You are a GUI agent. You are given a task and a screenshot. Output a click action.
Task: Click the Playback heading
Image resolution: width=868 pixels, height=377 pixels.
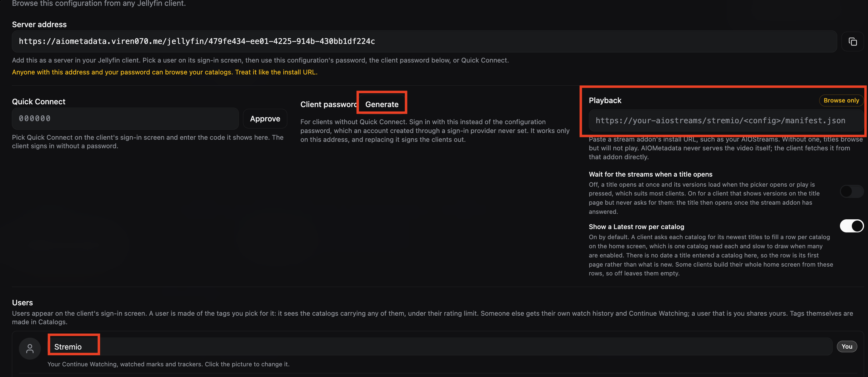click(605, 100)
